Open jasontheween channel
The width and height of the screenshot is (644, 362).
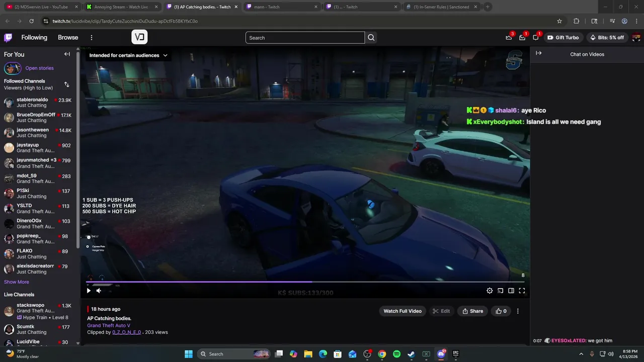tap(38, 133)
